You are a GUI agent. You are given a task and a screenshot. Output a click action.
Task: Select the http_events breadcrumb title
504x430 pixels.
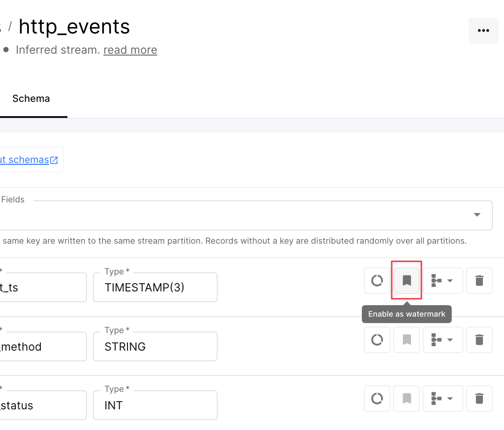74,27
